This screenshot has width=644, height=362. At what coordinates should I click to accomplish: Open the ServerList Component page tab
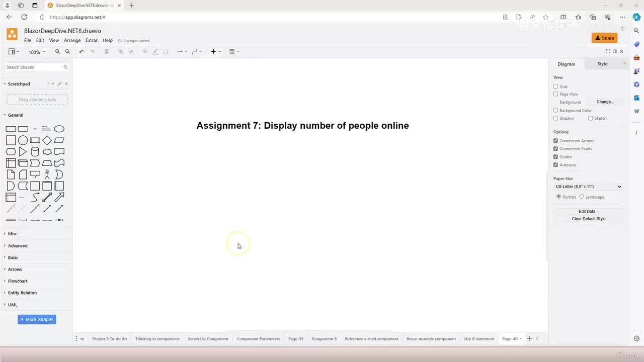tap(208, 339)
